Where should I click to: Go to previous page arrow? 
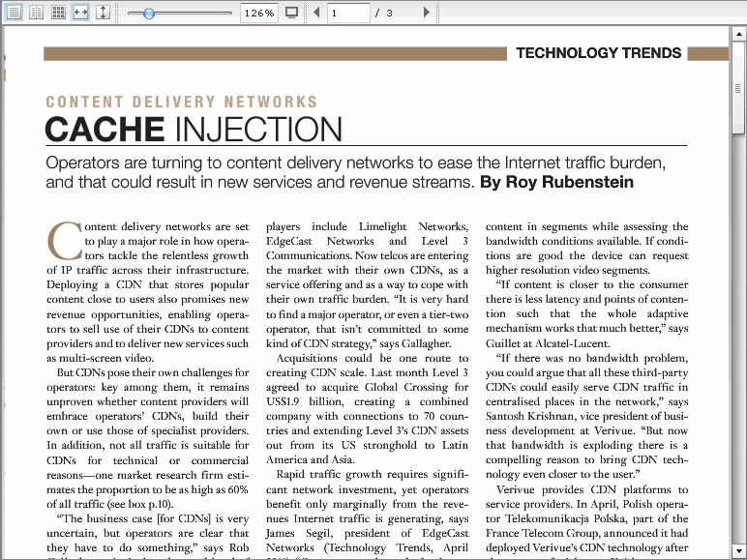[316, 13]
